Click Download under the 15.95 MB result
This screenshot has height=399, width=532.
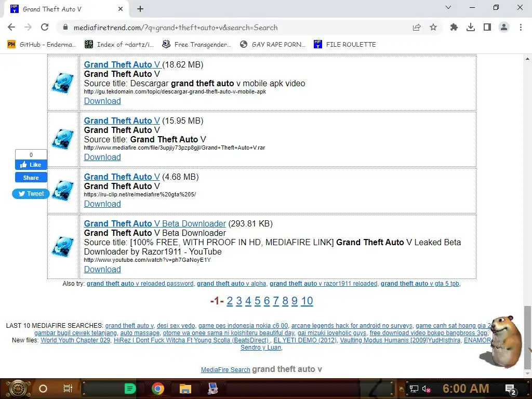tap(102, 157)
